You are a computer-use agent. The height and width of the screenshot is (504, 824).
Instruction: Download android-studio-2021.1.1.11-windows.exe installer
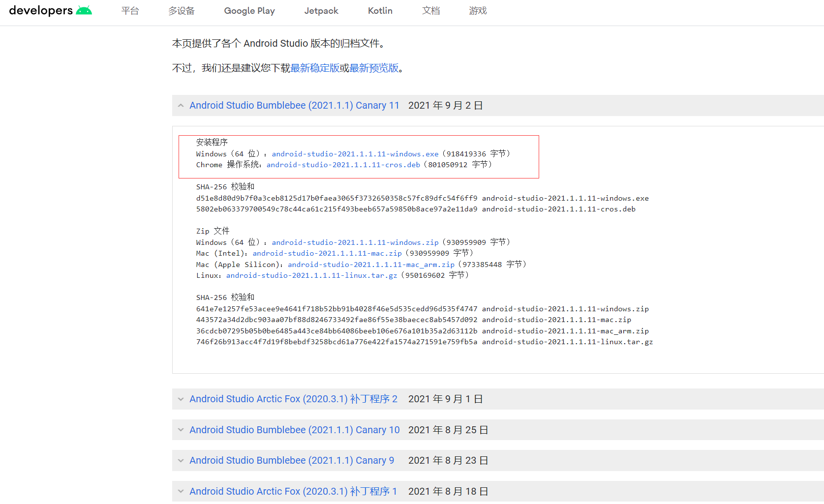tap(355, 154)
